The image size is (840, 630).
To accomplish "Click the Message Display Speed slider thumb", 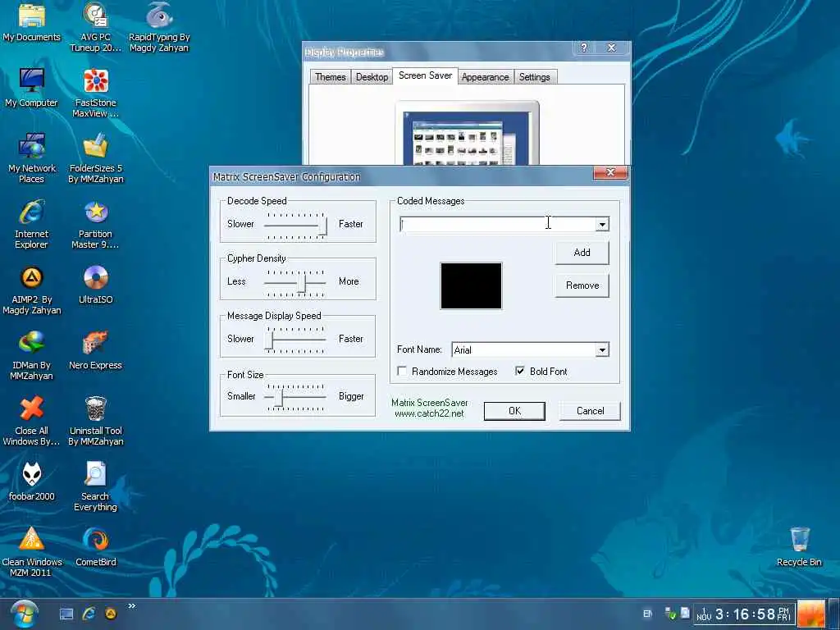I will [269, 340].
